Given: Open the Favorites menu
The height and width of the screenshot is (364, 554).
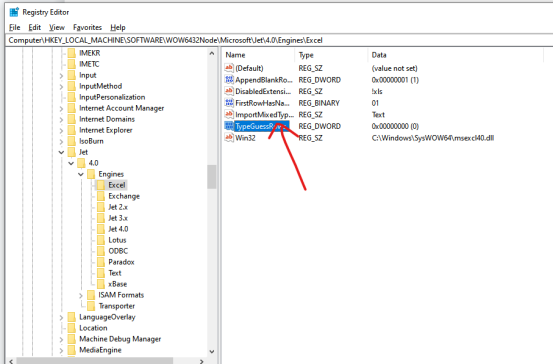Looking at the screenshot, I should (x=87, y=27).
